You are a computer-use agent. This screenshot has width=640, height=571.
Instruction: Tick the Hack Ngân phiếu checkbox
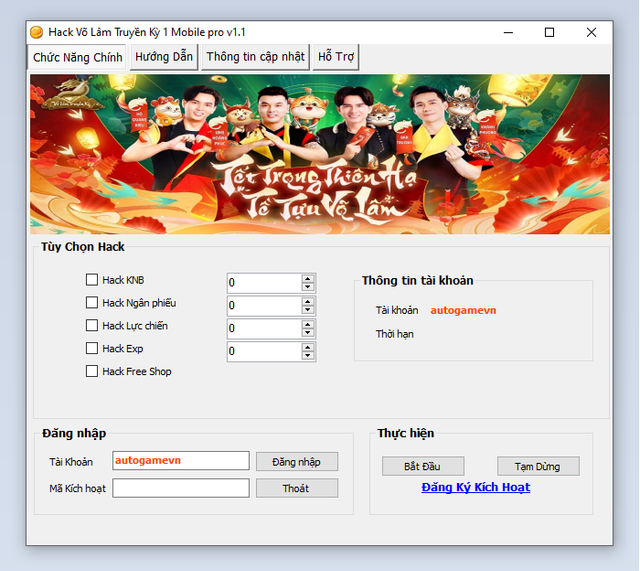click(92, 303)
